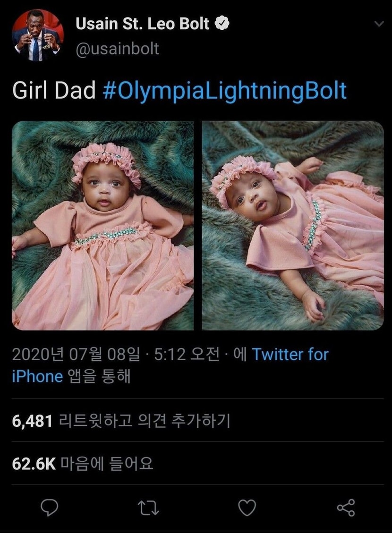Image resolution: width=392 pixels, height=533 pixels.
Task: Tap the 5:12 오전 timestamp
Action: (187, 355)
